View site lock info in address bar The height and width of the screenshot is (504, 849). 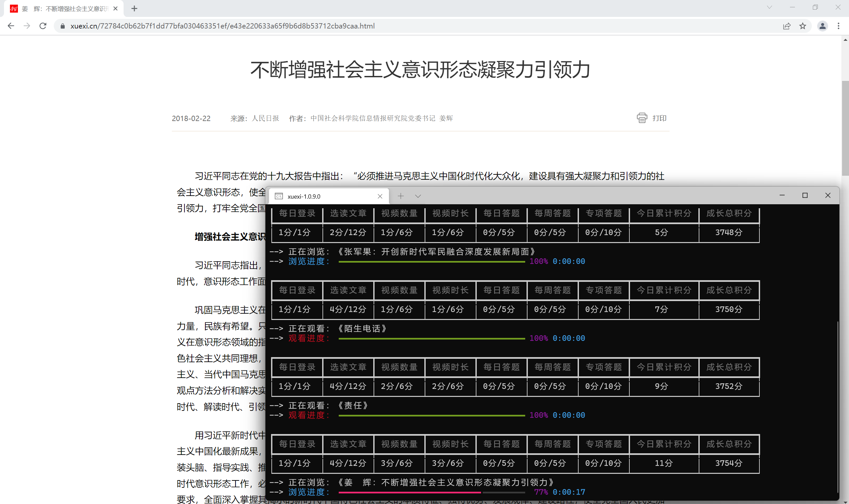point(62,26)
